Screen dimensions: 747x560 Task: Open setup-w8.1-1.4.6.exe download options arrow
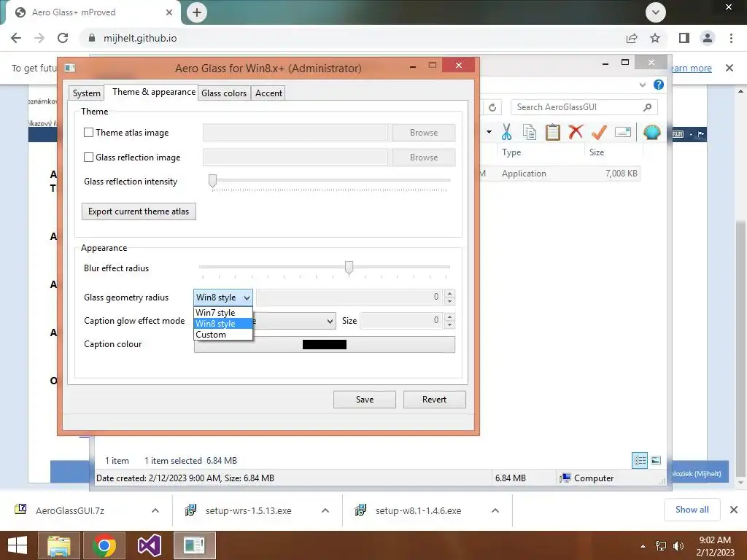point(495,510)
